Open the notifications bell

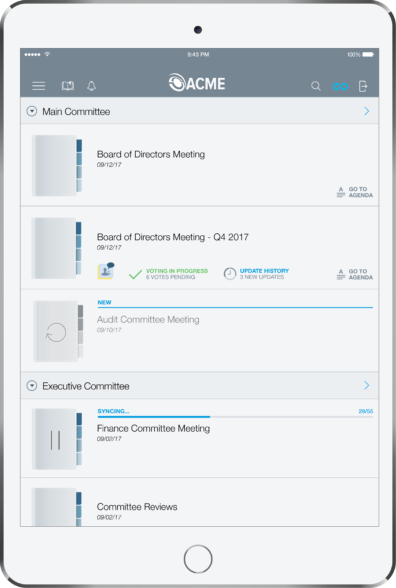pos(92,86)
